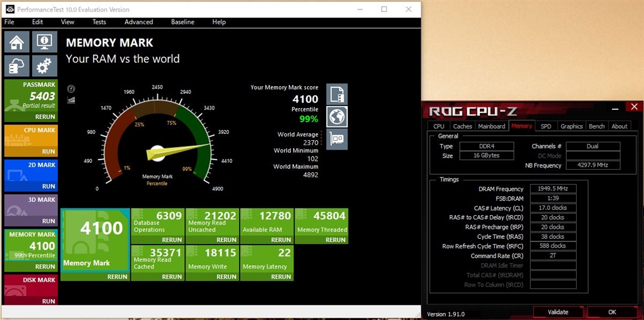Open the View menu

click(x=67, y=22)
